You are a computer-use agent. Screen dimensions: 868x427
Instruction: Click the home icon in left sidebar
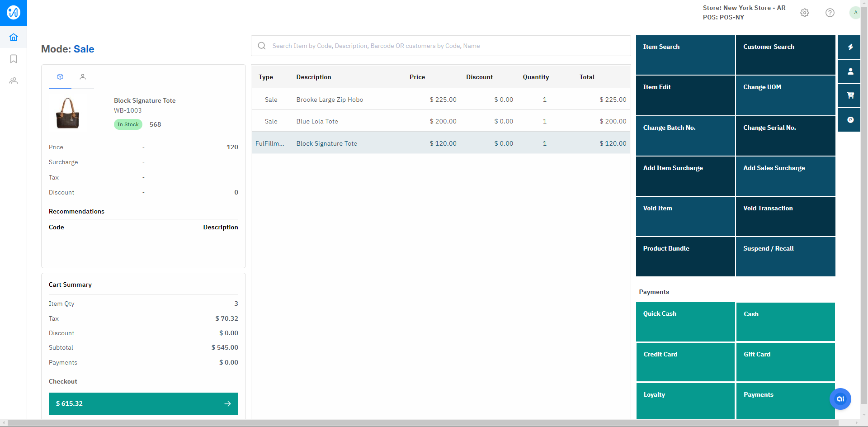[14, 37]
